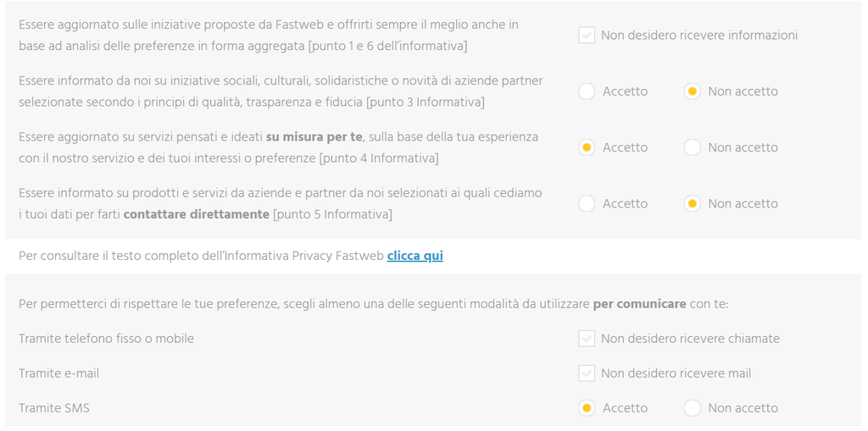The width and height of the screenshot is (868, 431).
Task: Select Accetto for partner initiatives (punto 3)
Action: point(587,91)
